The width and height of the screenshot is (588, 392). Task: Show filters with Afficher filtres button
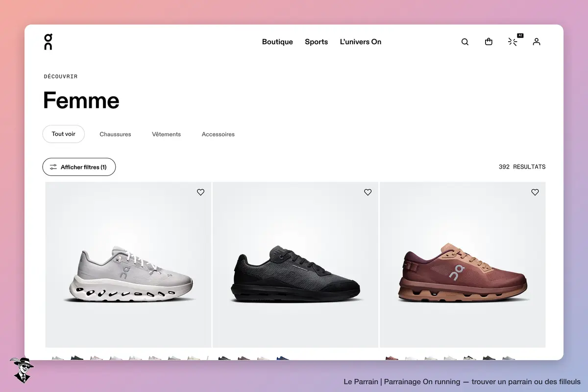[x=79, y=167]
